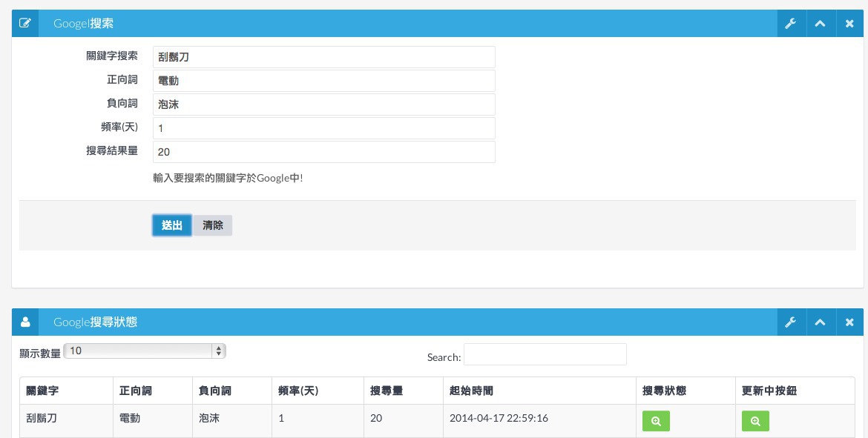Collapse the Googel搜索 panel with chevron
Image resolution: width=868 pixels, height=438 pixels.
pos(820,23)
